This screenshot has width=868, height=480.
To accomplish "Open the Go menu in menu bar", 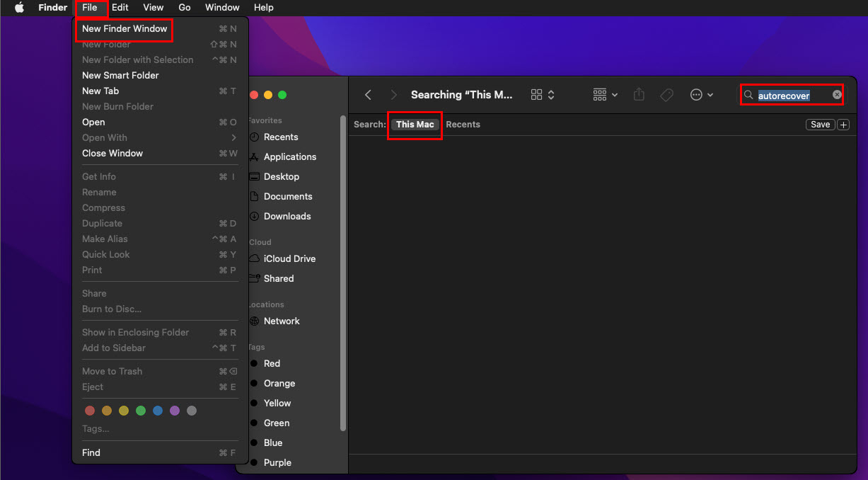I will (x=185, y=8).
